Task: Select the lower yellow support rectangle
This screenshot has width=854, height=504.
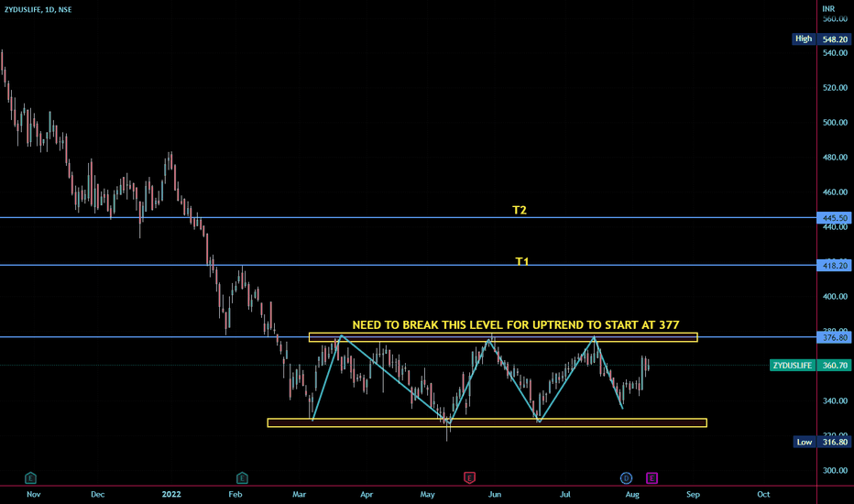Action: tap(487, 422)
